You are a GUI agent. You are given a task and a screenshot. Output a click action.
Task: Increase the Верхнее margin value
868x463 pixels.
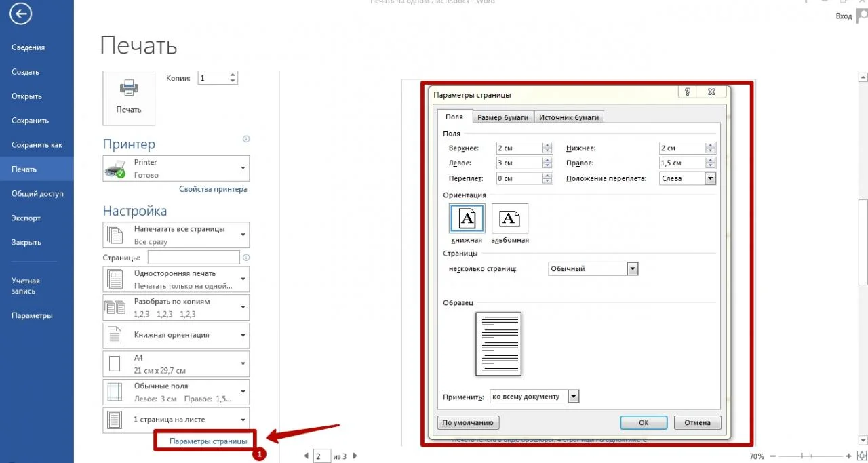pyautogui.click(x=547, y=145)
